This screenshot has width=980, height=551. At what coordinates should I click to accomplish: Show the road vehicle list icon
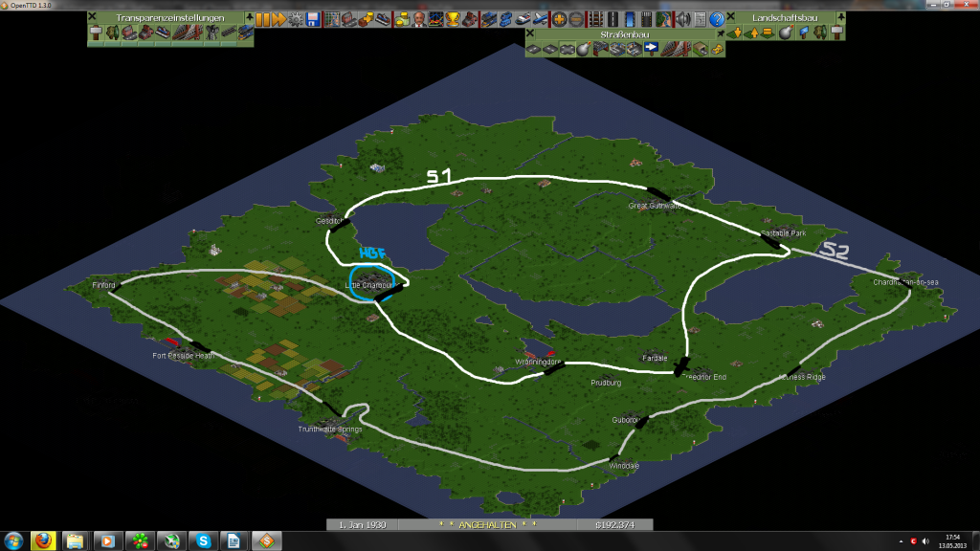click(505, 19)
